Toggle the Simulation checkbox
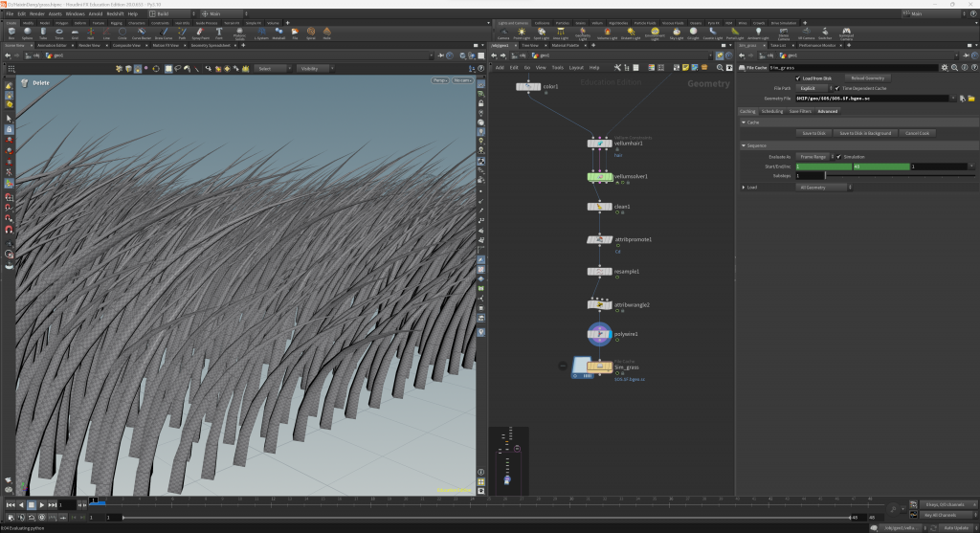 pos(838,157)
